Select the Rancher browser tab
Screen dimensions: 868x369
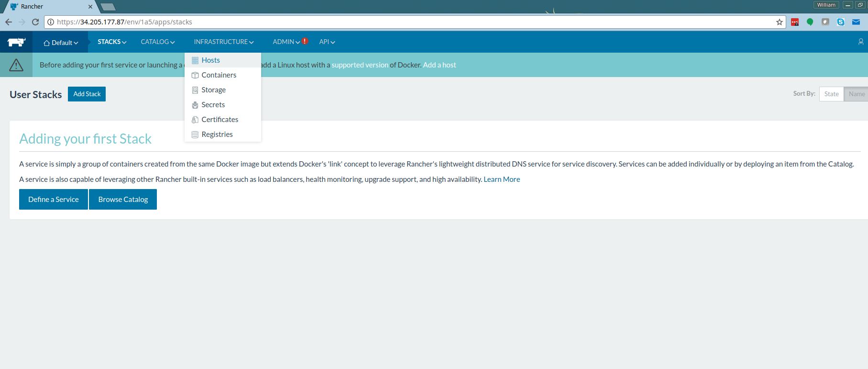51,7
